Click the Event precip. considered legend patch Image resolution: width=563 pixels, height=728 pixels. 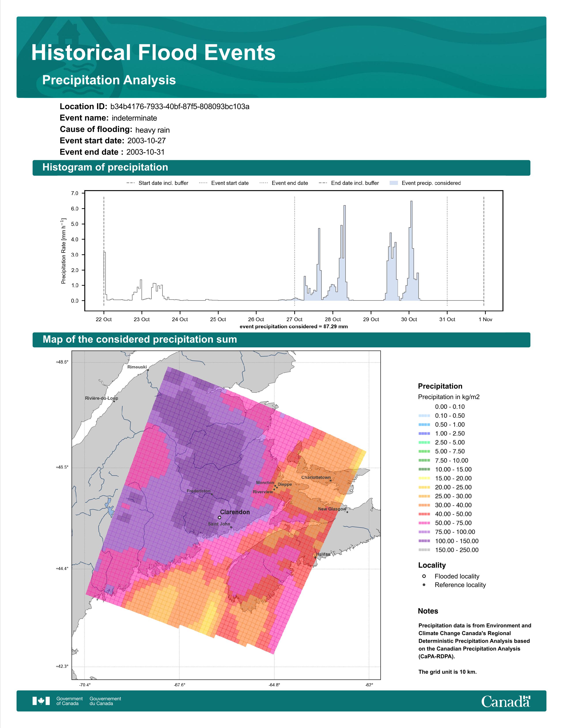[x=394, y=183]
